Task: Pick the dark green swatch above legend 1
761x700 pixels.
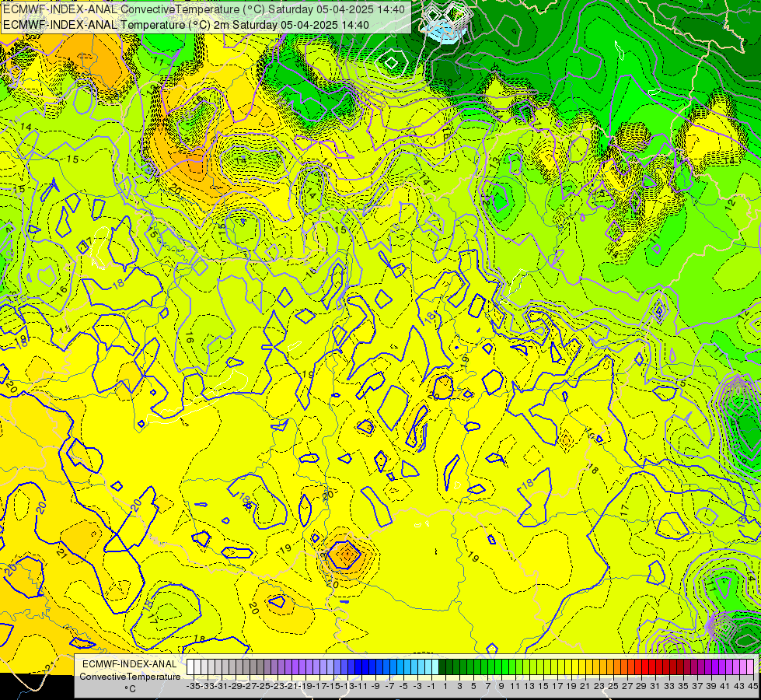Action: pyautogui.click(x=442, y=667)
